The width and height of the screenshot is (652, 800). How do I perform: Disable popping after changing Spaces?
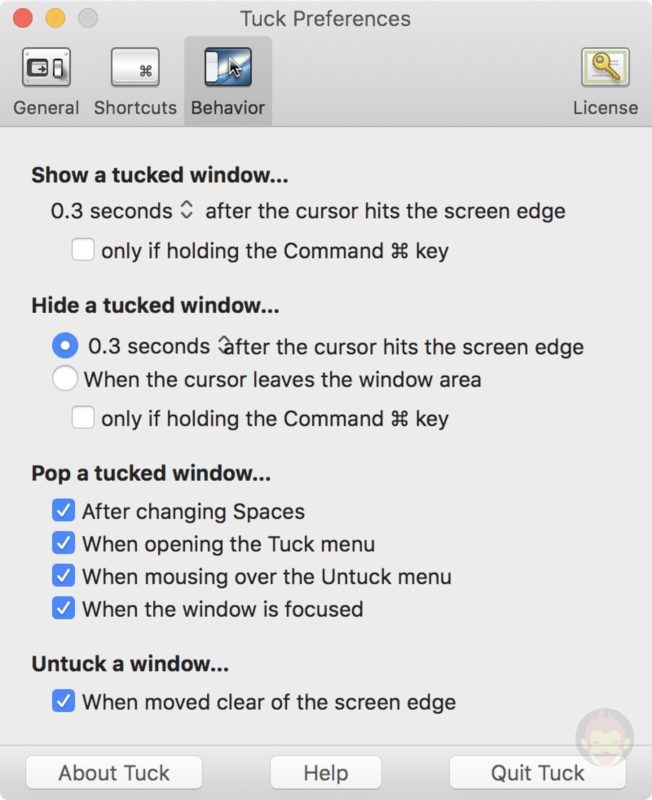(x=63, y=510)
